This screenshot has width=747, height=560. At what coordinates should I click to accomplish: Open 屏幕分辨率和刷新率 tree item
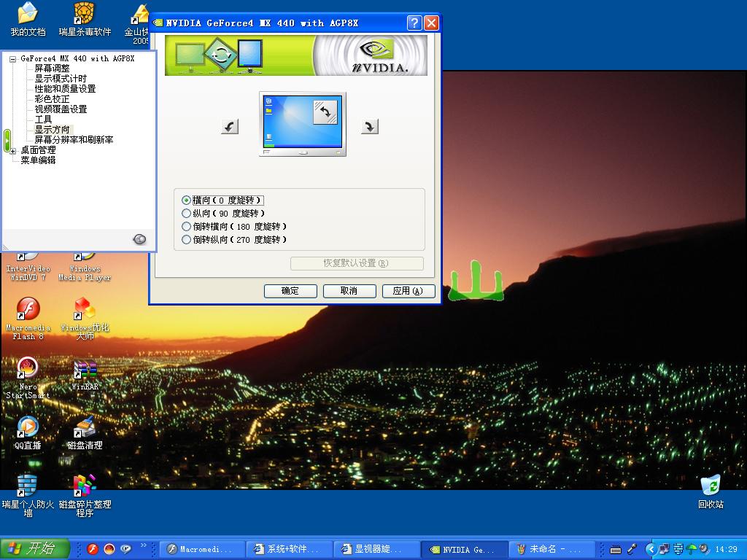(x=74, y=139)
